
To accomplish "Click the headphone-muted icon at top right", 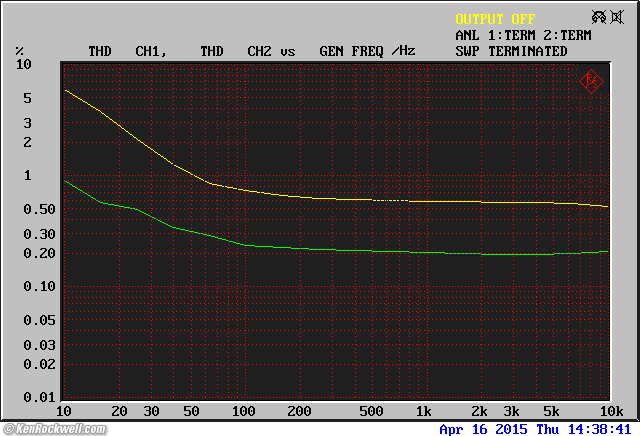I will click(x=599, y=17).
